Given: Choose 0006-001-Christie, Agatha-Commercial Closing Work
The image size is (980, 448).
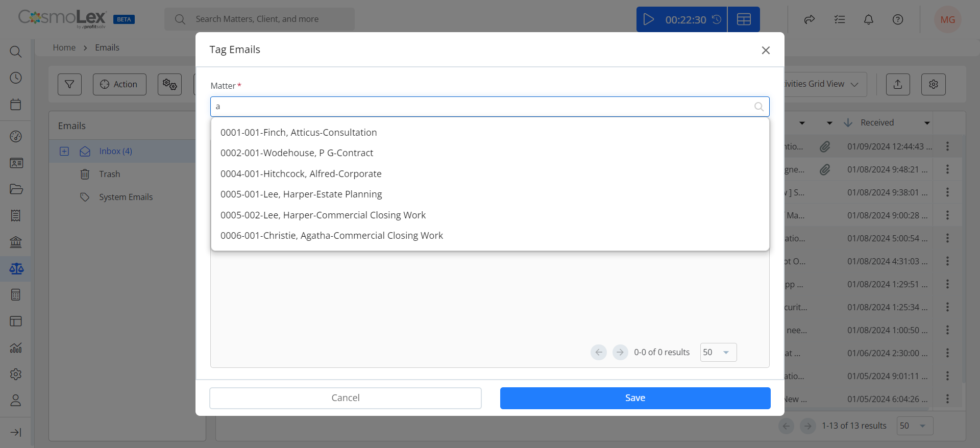Looking at the screenshot, I should pyautogui.click(x=332, y=235).
